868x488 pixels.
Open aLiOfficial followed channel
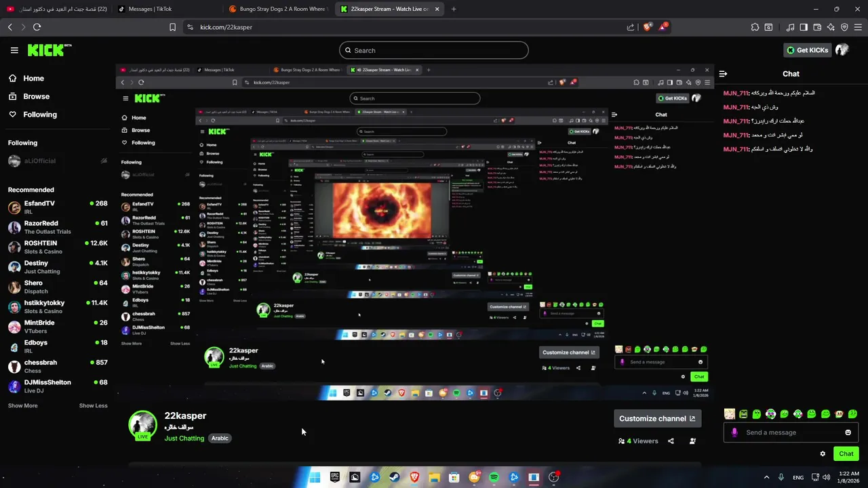[58, 161]
